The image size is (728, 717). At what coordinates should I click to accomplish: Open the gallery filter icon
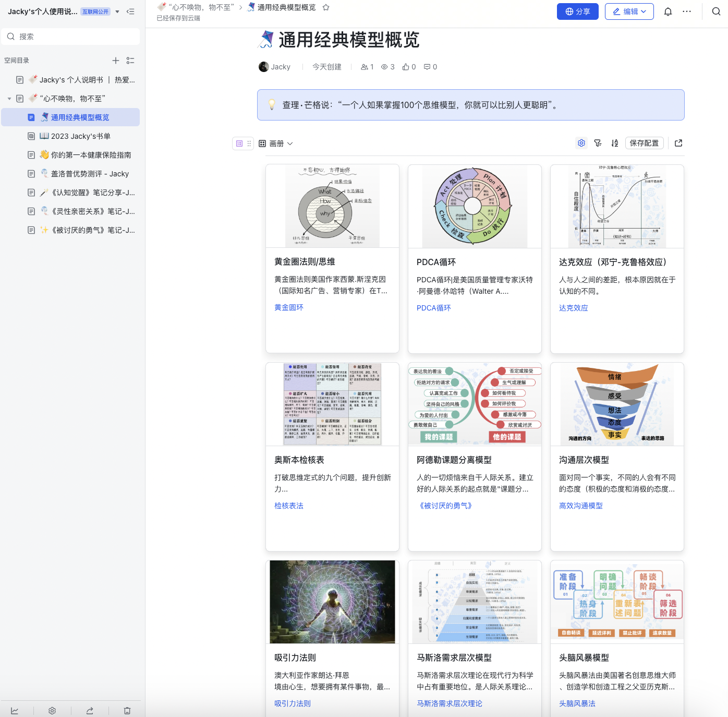click(598, 143)
